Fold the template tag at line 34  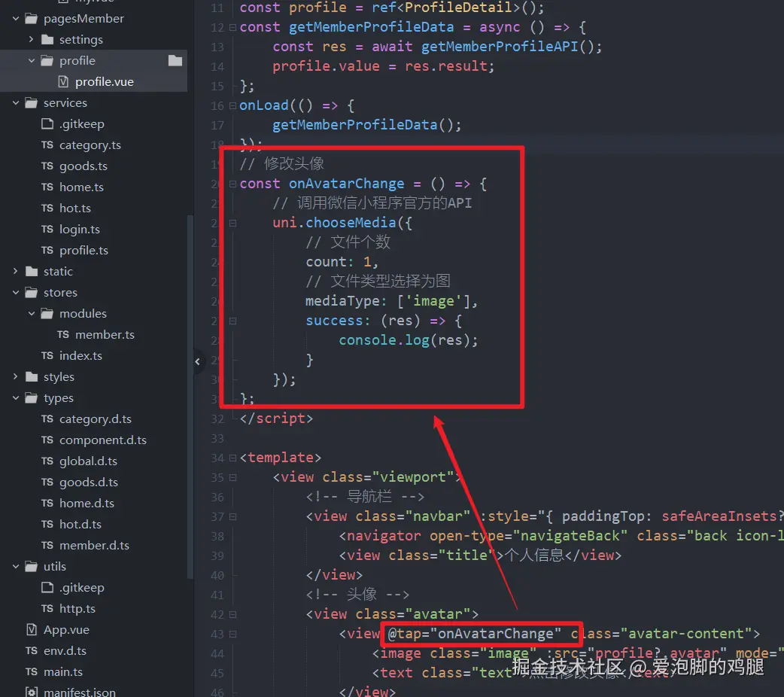(x=232, y=458)
